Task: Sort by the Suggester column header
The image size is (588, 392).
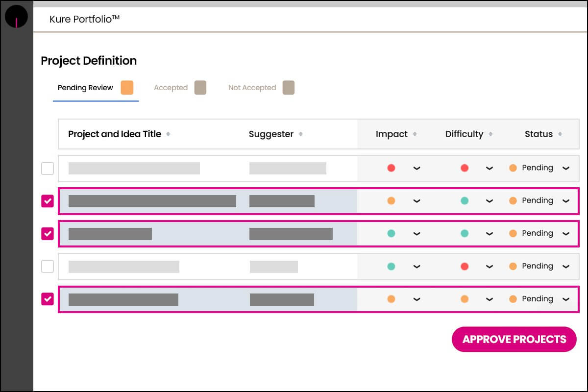Action: [x=272, y=134]
